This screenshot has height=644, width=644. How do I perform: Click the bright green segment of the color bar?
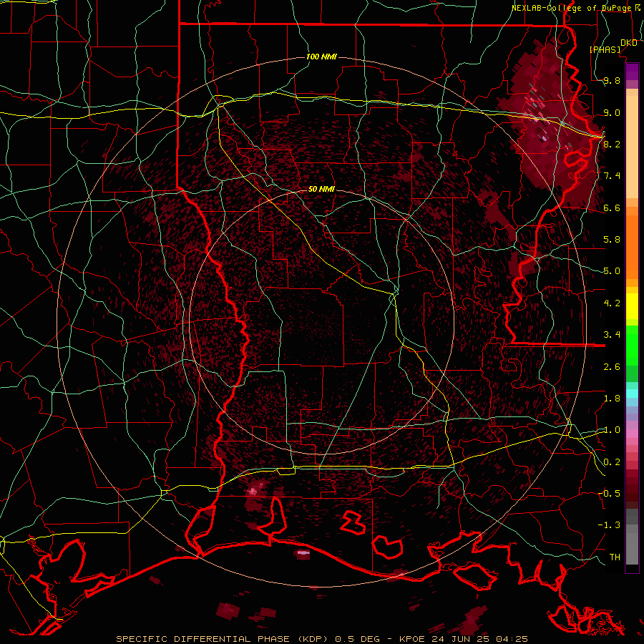coord(632,346)
